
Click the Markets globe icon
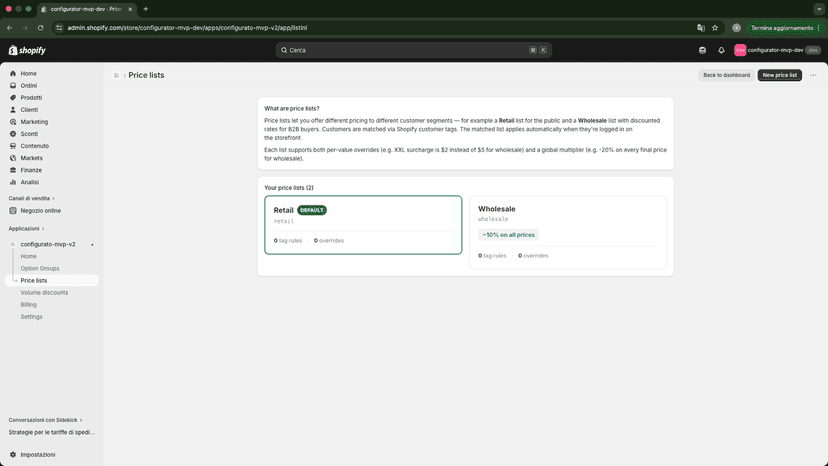(x=13, y=158)
